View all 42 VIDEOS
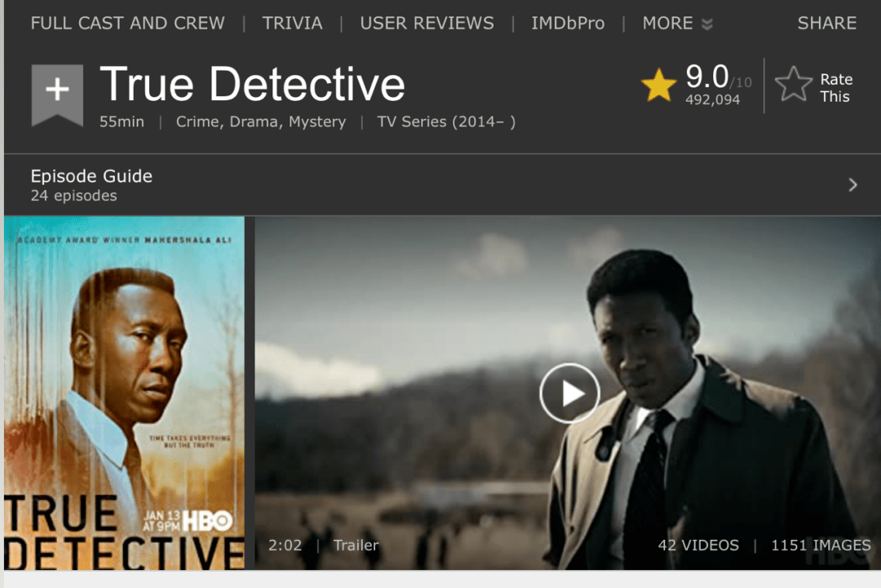This screenshot has height=588, width=881. point(698,546)
